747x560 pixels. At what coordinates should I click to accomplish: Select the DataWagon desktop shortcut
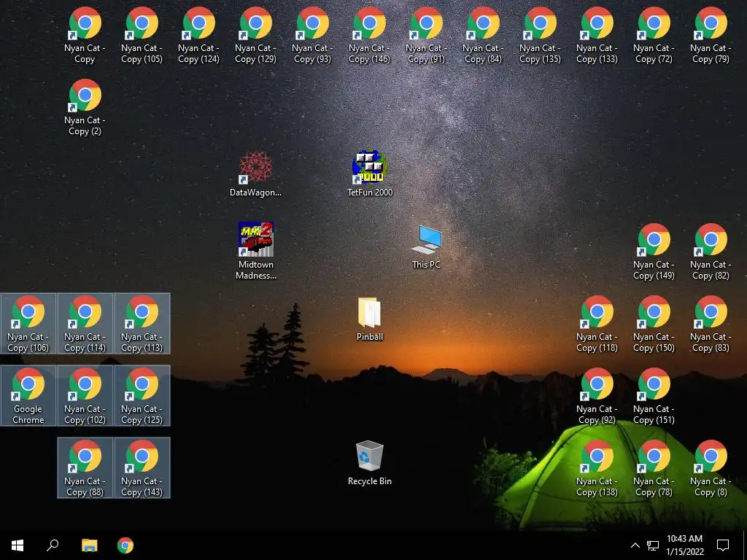click(256, 174)
